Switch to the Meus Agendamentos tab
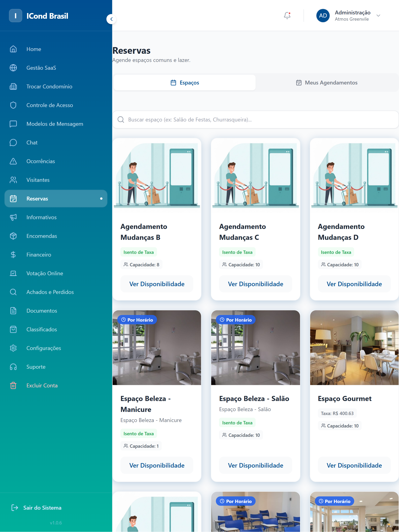The image size is (399, 532). [x=327, y=83]
